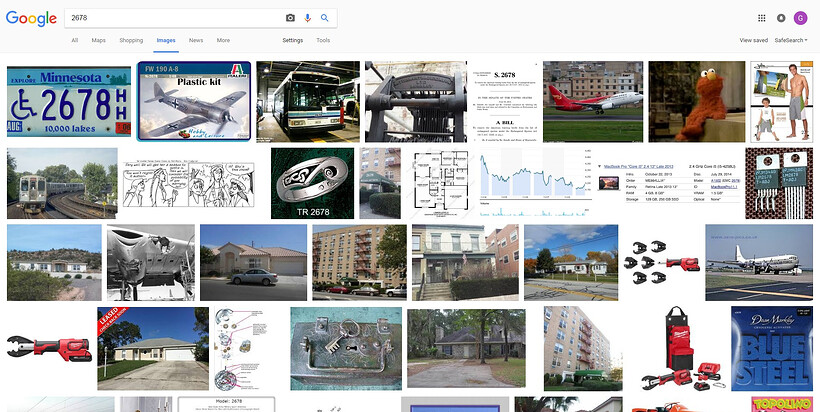Expand the SafeSearch dropdown

click(791, 40)
